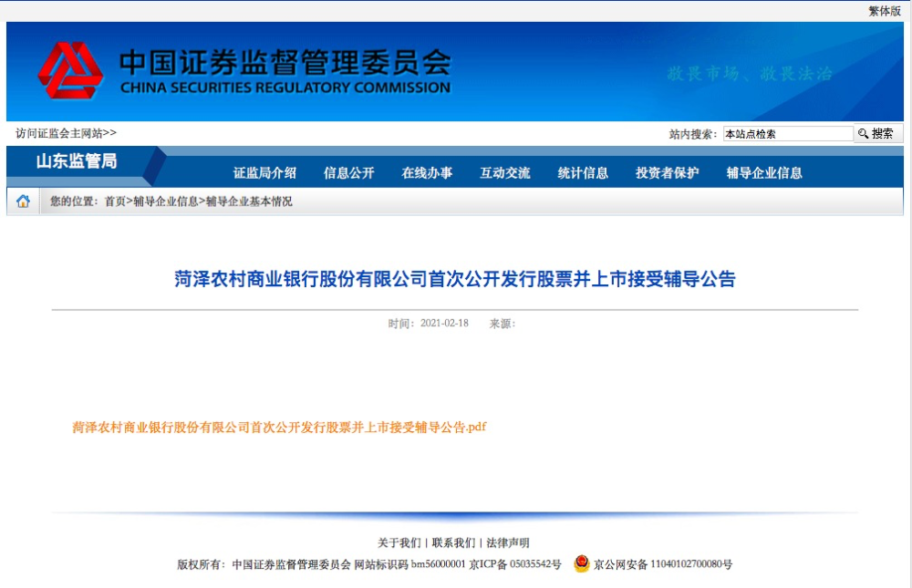Click 京公网安备 11040102700080号 link
The image size is (912, 588).
662,564
